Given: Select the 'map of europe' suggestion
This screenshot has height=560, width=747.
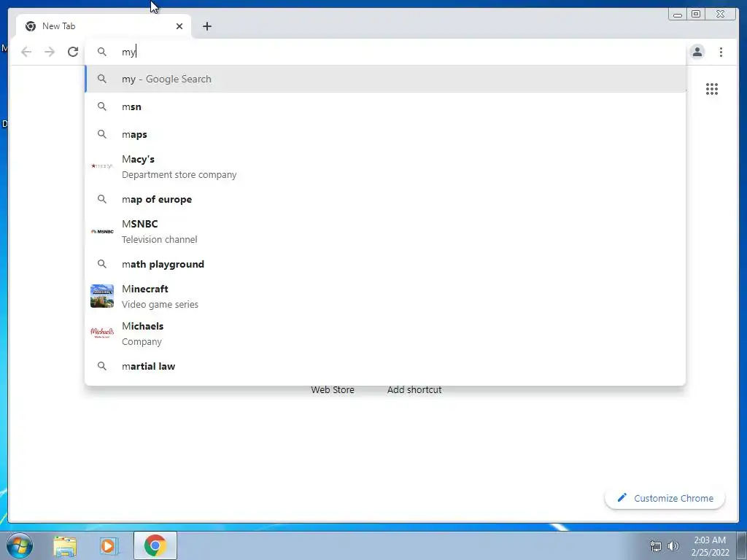Looking at the screenshot, I should (385, 199).
